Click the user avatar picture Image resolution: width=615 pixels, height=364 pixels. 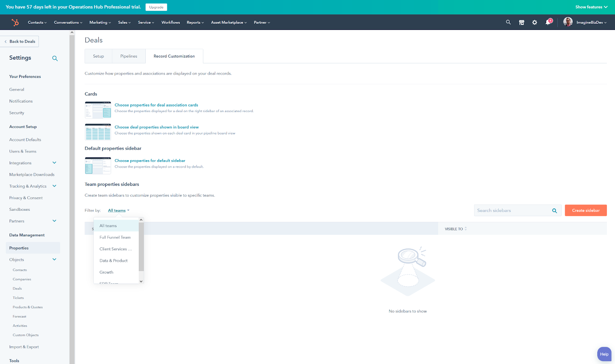(x=568, y=22)
